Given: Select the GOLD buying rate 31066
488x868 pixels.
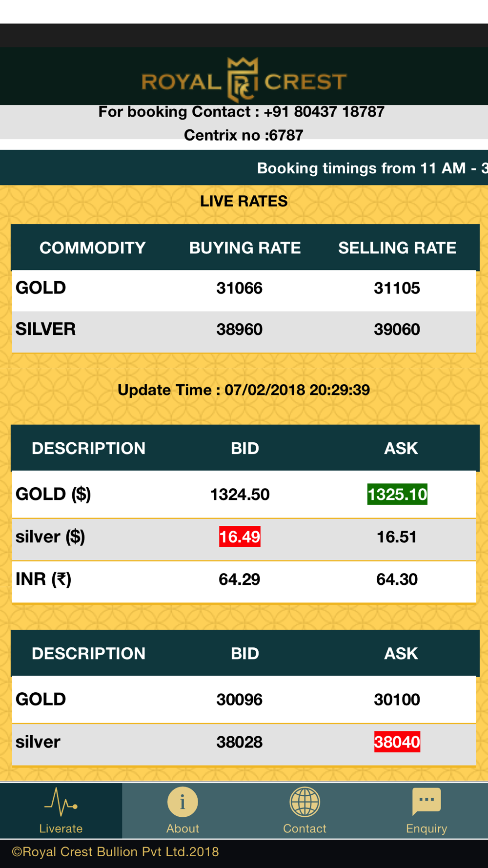Looking at the screenshot, I should click(240, 288).
